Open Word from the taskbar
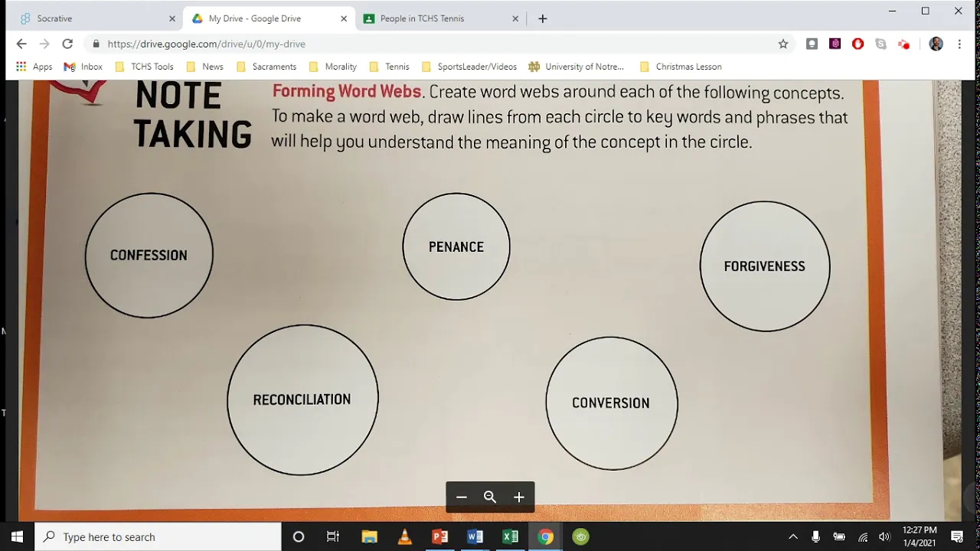This screenshot has height=551, width=980. click(x=475, y=536)
